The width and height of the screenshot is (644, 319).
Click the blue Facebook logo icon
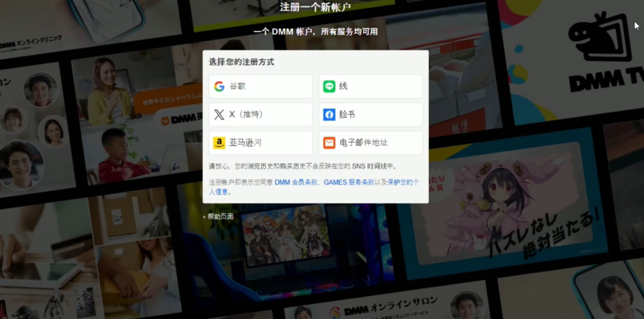[329, 115]
